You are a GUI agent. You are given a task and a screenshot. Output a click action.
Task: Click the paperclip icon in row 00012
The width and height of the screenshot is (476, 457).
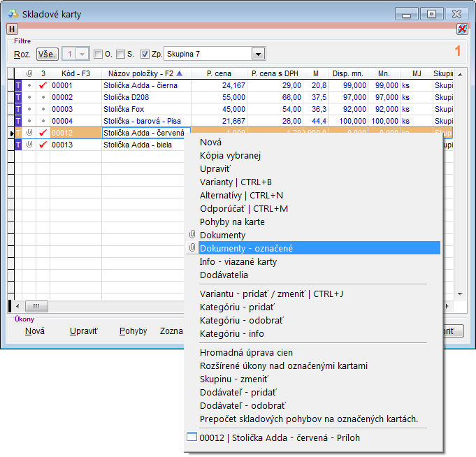coord(29,133)
